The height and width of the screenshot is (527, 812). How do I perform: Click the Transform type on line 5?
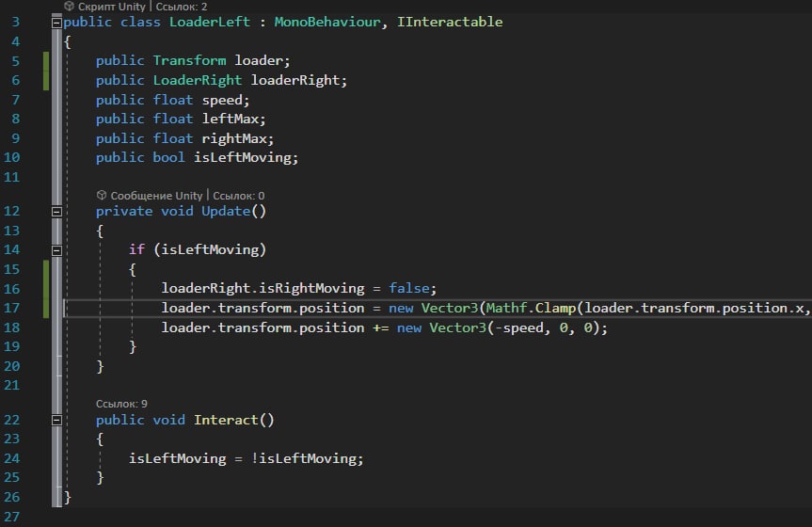[x=189, y=60]
